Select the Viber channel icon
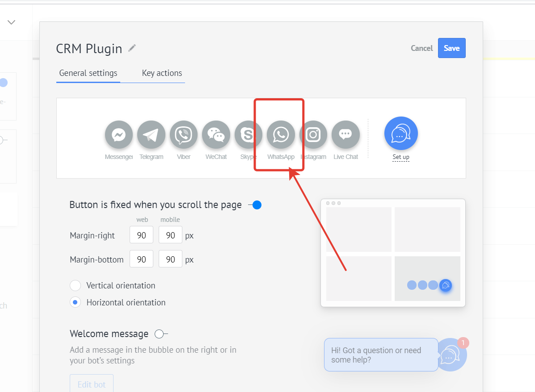The width and height of the screenshot is (535, 392). coord(184,135)
